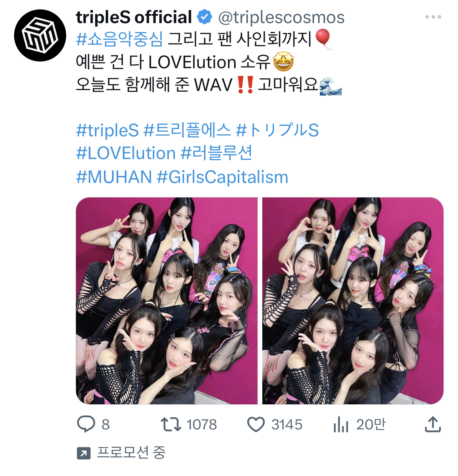
Task: Open the reply comment icon
Action: point(86,424)
